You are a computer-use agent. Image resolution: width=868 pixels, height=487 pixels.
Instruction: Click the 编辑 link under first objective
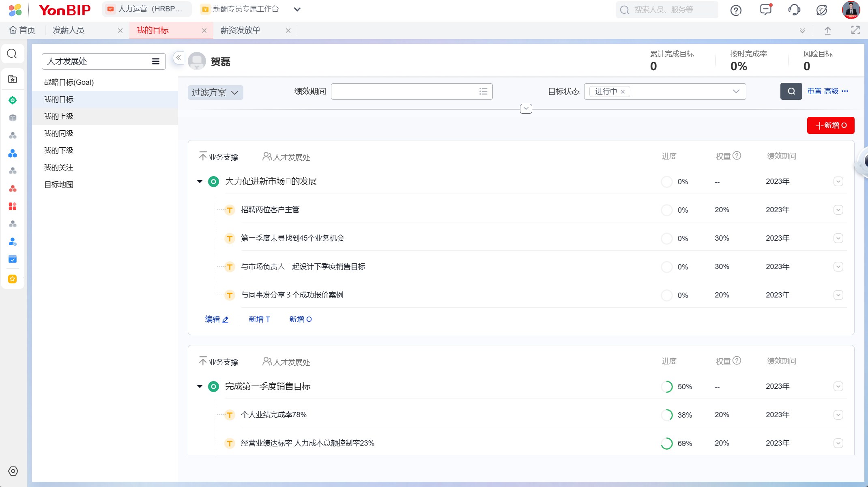(217, 319)
